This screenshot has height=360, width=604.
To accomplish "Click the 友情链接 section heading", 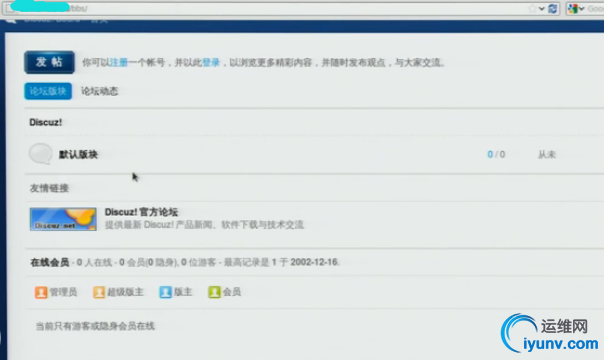I will click(49, 188).
